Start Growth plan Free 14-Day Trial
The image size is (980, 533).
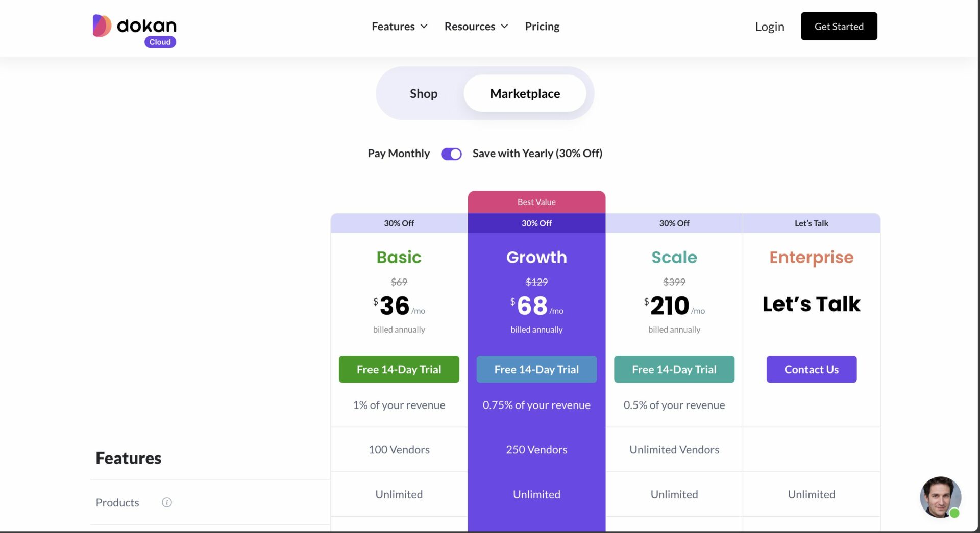point(536,369)
